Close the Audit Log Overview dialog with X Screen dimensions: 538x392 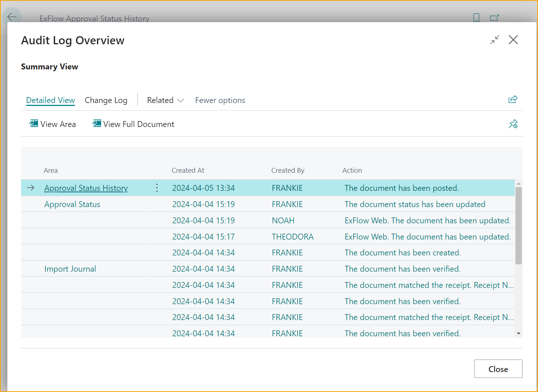tap(513, 40)
